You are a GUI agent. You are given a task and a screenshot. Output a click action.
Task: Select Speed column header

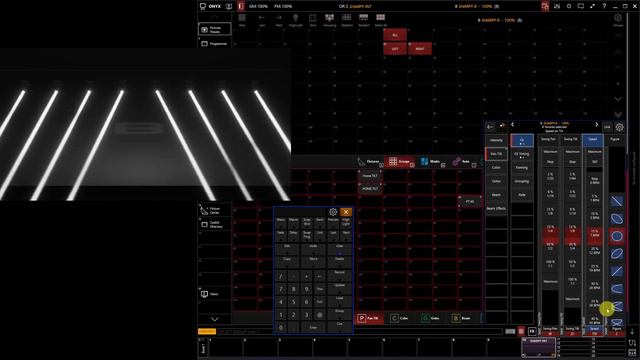tap(593, 139)
